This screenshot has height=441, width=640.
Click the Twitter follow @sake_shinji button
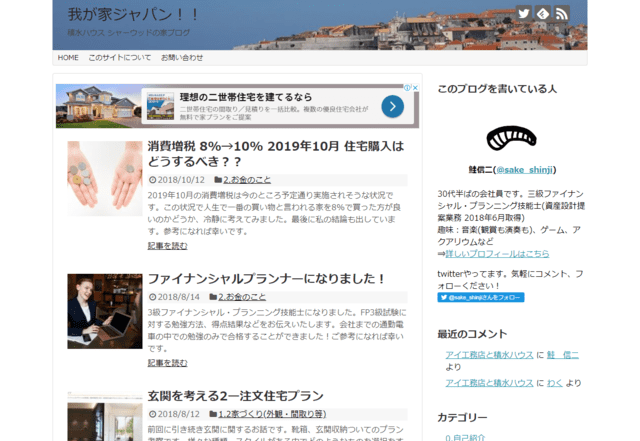[481, 297]
